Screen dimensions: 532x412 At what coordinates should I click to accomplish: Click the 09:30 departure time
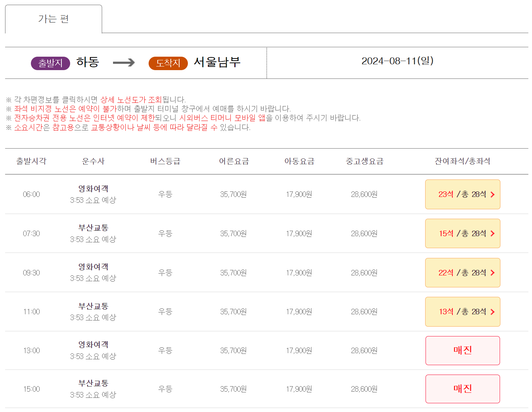[31, 273]
